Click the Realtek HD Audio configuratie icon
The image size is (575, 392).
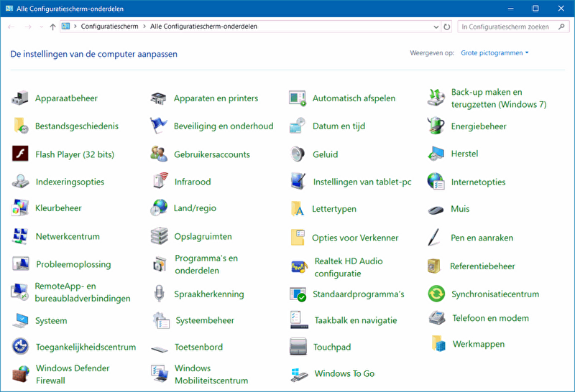(x=299, y=267)
